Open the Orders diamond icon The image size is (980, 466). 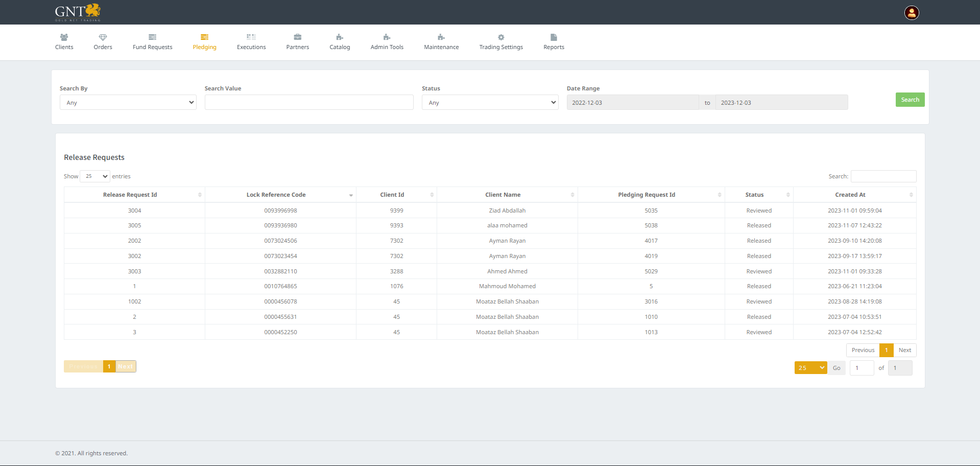tap(103, 37)
